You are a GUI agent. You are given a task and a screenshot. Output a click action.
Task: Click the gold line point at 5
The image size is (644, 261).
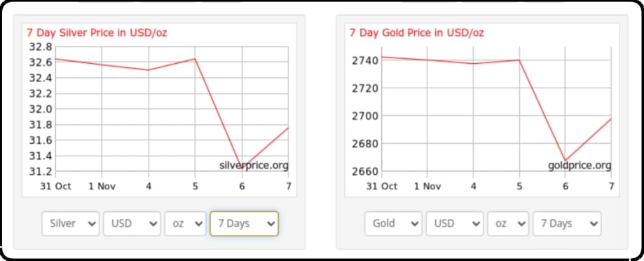click(x=519, y=60)
